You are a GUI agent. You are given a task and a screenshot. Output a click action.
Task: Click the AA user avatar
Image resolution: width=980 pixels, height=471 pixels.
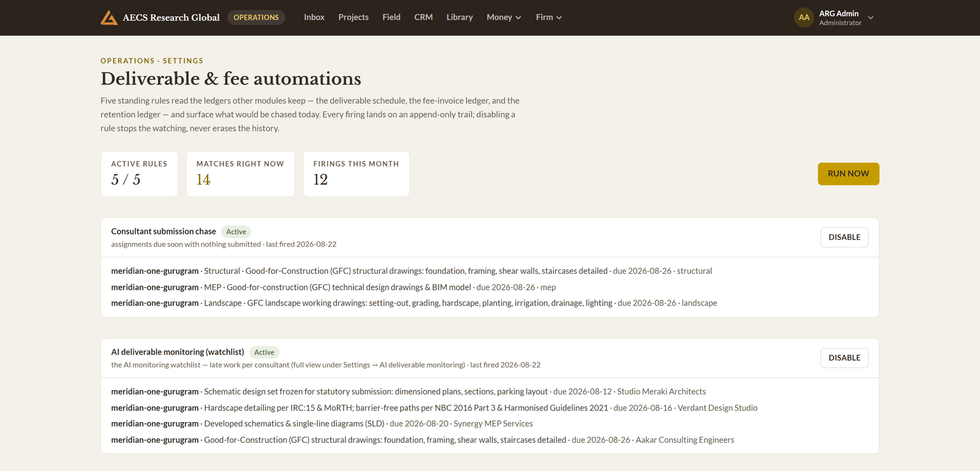(804, 18)
